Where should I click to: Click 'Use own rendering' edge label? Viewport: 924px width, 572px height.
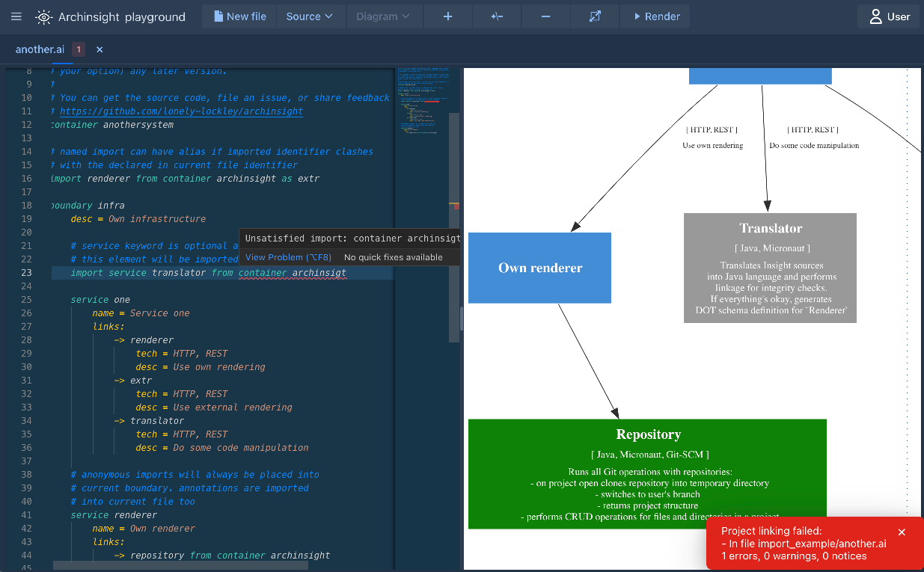click(x=712, y=145)
